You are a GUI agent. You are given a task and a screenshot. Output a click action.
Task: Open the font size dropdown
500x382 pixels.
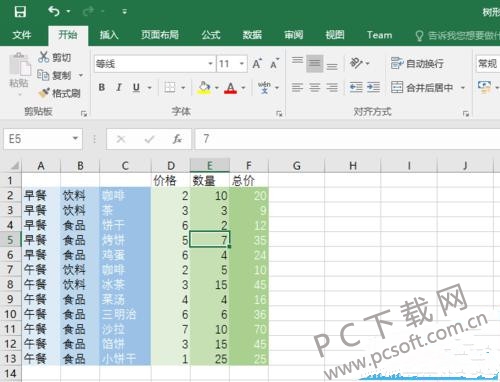click(x=242, y=63)
